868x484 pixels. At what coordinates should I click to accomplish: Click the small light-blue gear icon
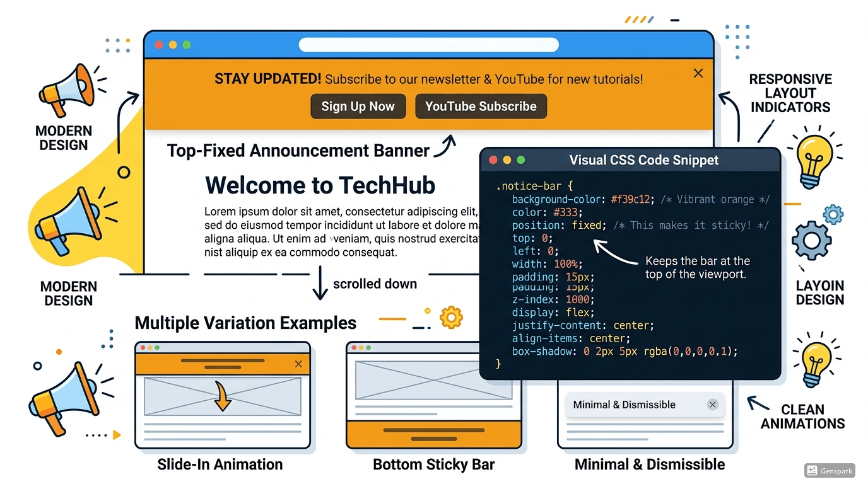(x=833, y=214)
